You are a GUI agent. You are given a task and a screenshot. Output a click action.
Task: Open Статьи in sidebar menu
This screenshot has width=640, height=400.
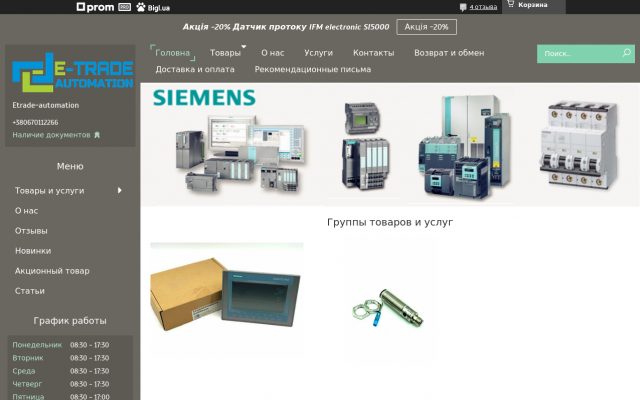30,291
